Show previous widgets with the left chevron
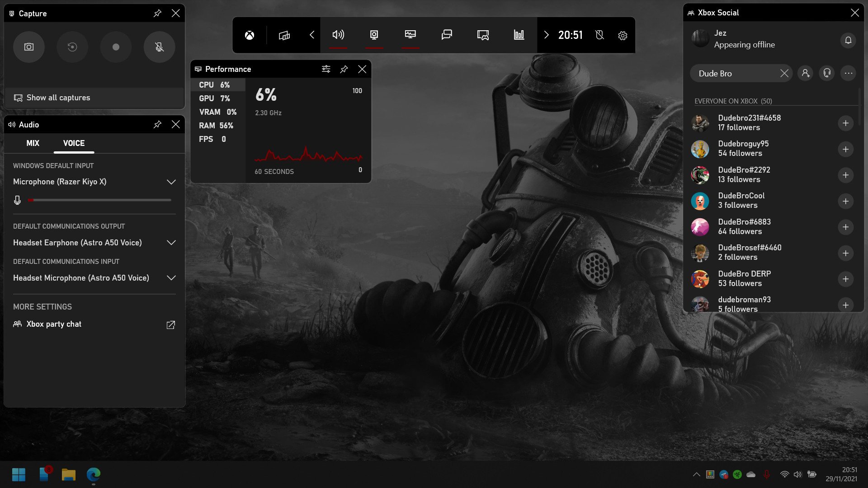Viewport: 868px width, 488px height. [311, 35]
